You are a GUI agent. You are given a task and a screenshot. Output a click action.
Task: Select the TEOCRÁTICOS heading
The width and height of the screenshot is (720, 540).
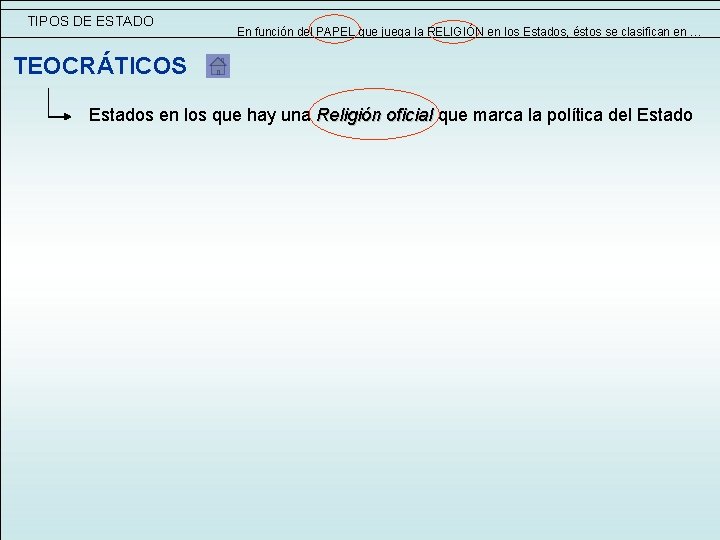coord(100,66)
